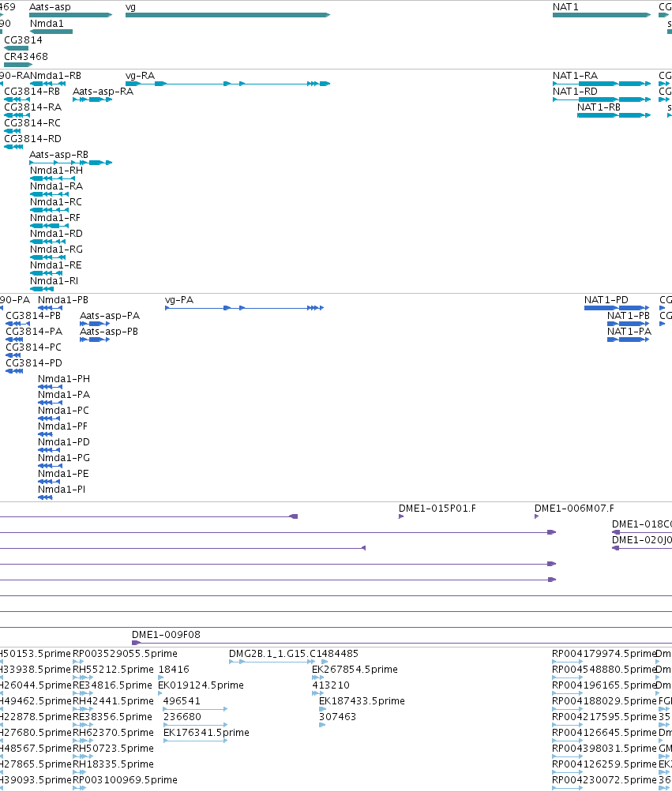The image size is (672, 792).
Task: Click the DME1-015P01.F clone label
Action: (437, 509)
